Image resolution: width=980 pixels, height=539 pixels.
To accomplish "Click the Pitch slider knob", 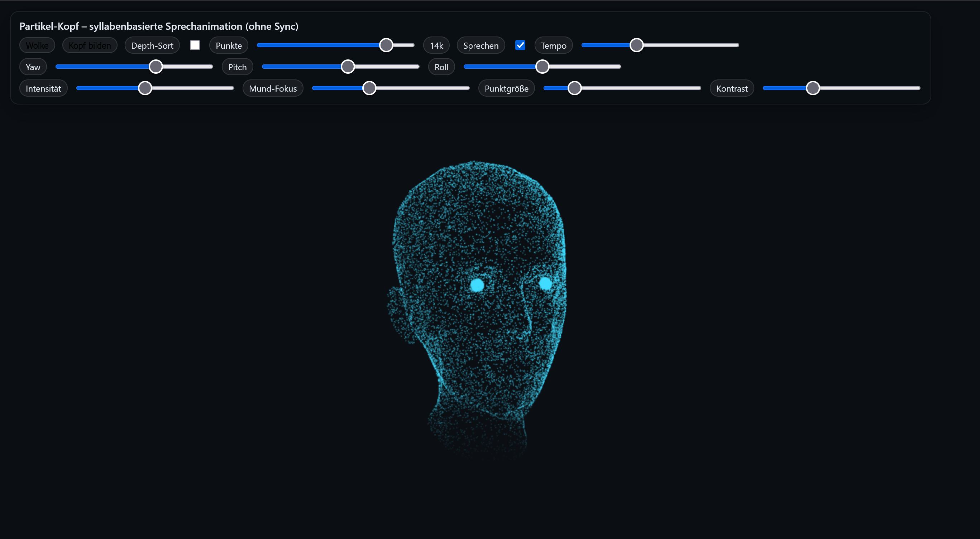I will [x=347, y=67].
